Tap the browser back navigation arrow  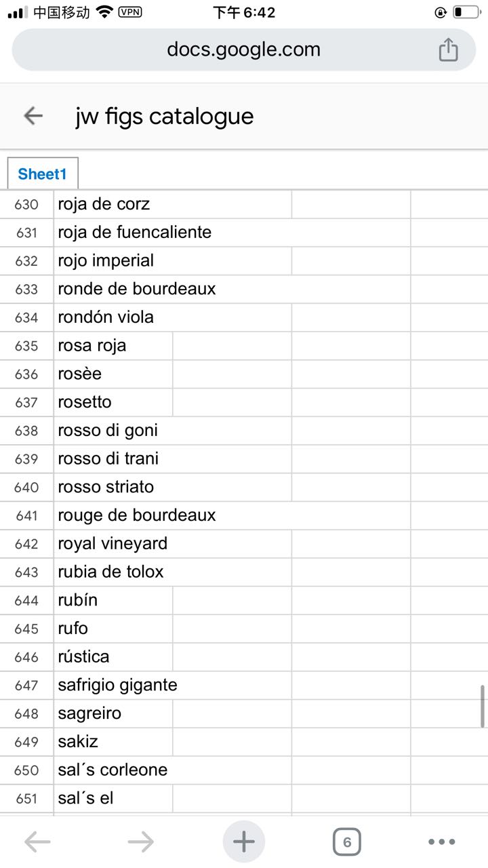pyautogui.click(x=37, y=842)
